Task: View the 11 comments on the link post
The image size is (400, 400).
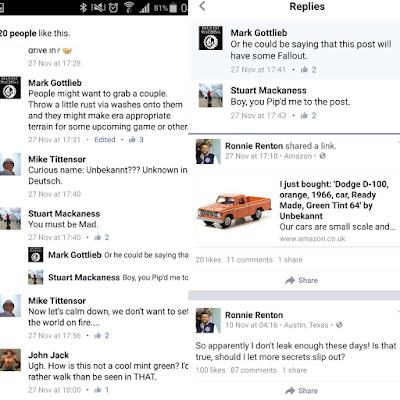Action: (250, 260)
